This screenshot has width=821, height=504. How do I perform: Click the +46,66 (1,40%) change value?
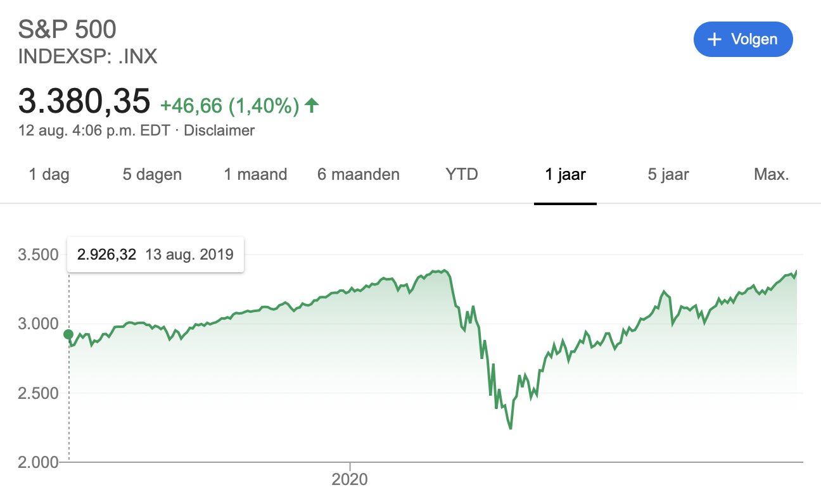click(229, 106)
